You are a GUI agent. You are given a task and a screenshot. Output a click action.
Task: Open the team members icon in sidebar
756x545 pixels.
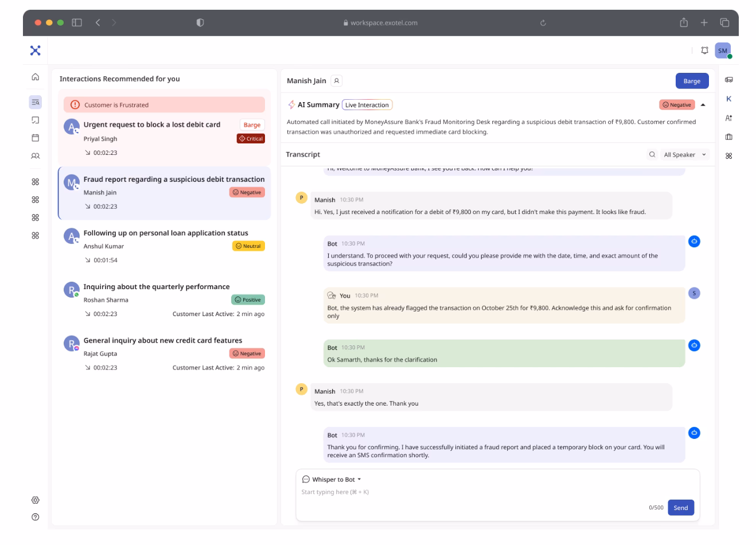tap(35, 156)
